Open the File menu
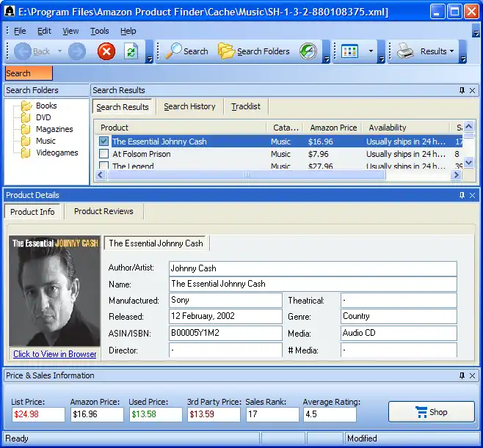The height and width of the screenshot is (448, 483). pos(20,31)
